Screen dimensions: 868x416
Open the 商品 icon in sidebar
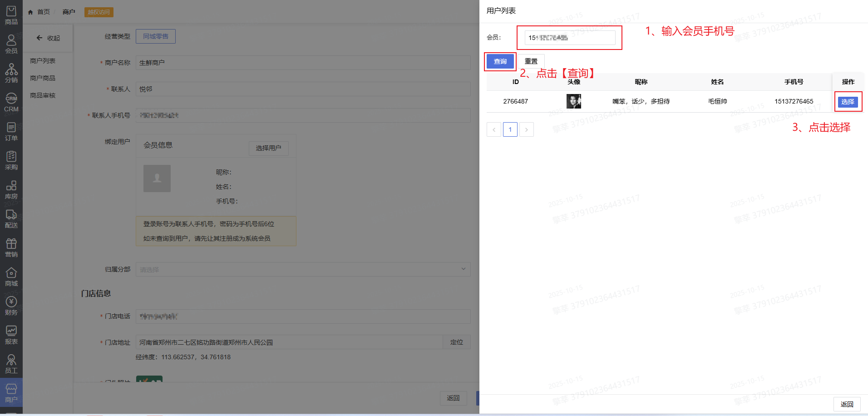coord(11,15)
